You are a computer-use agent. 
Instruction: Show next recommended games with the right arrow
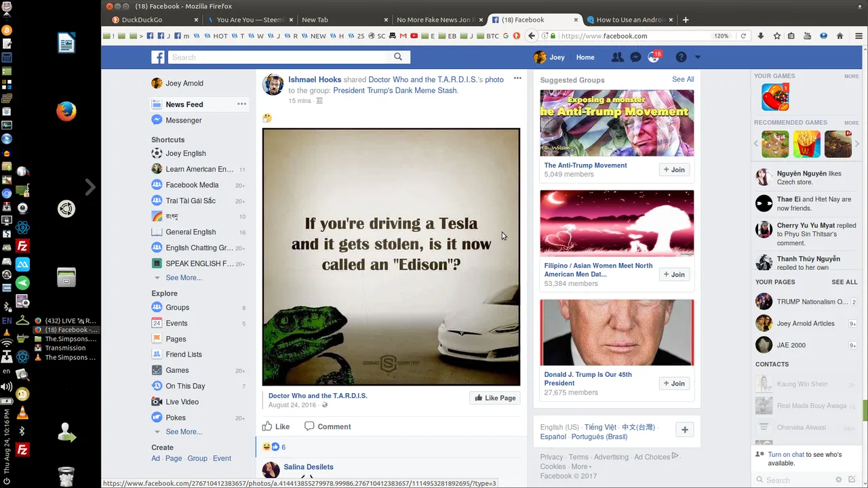(857, 144)
